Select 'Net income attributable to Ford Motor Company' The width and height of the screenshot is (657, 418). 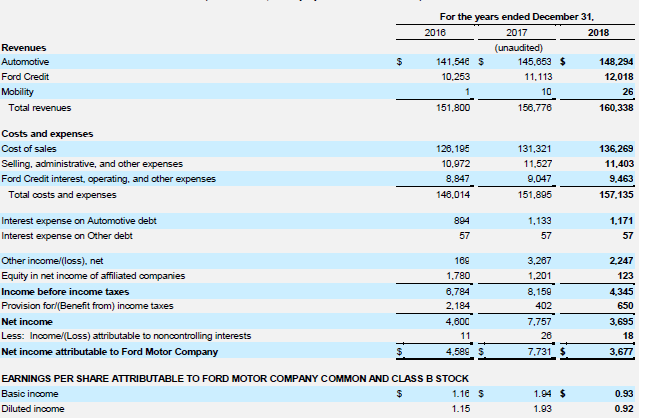click(x=109, y=352)
